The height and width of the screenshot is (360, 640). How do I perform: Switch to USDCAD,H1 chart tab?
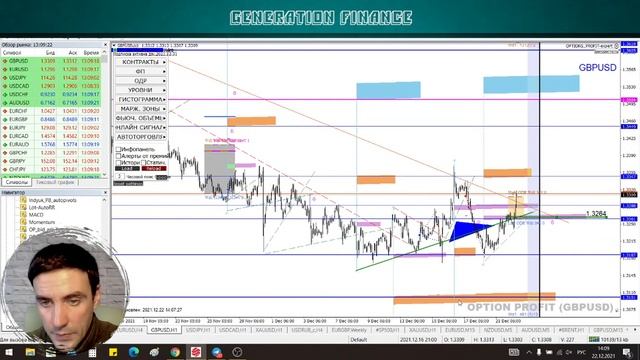(x=233, y=330)
